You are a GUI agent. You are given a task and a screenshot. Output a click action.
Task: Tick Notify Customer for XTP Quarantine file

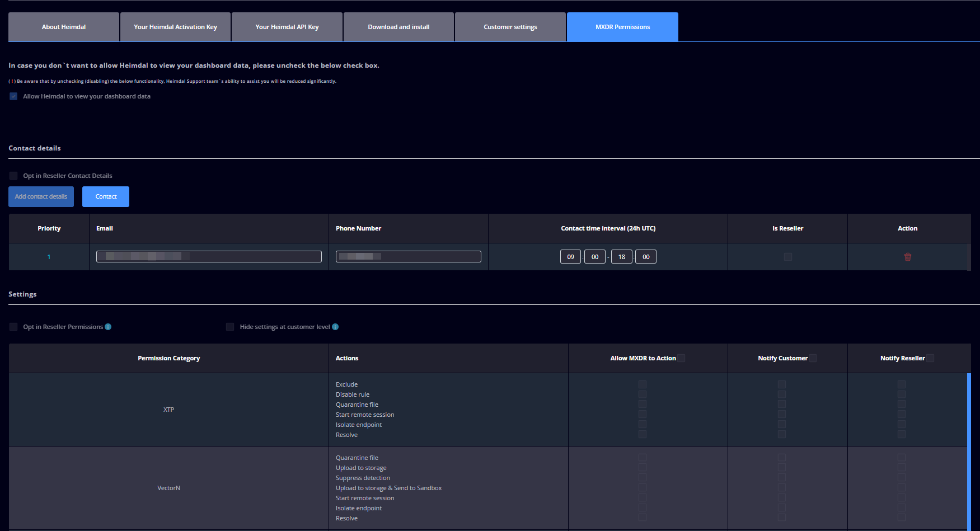[x=782, y=405]
